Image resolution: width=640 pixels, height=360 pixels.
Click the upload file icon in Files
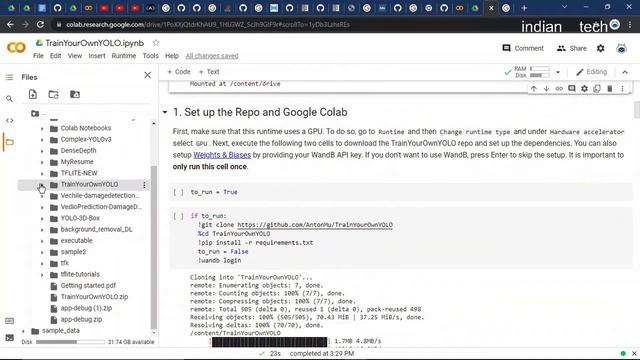33,94
